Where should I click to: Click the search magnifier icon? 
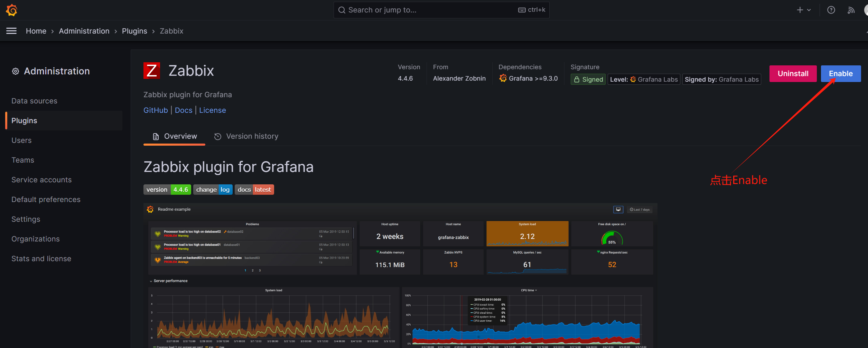(342, 10)
